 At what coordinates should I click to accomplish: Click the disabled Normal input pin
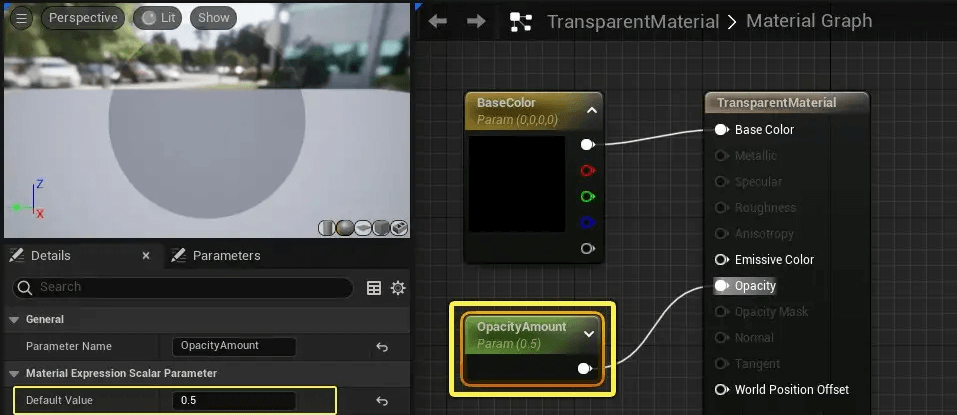pyautogui.click(x=721, y=337)
